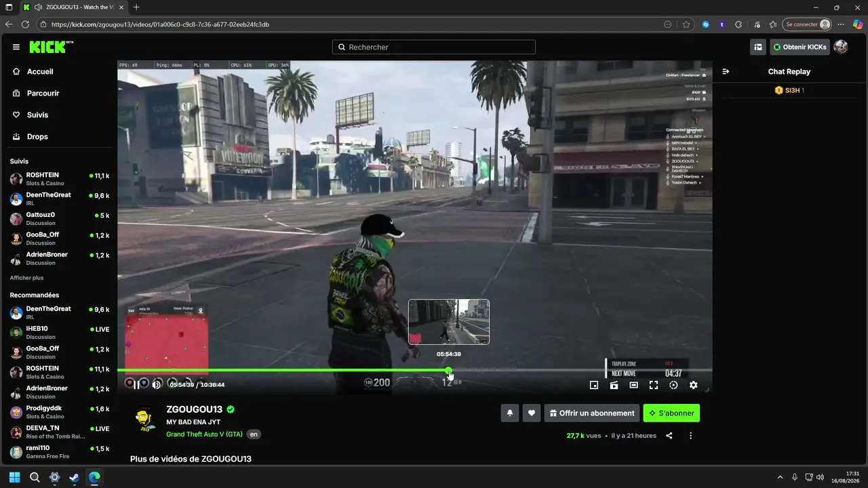Open the video settings gear
This screenshot has width=868, height=488.
[x=693, y=385]
